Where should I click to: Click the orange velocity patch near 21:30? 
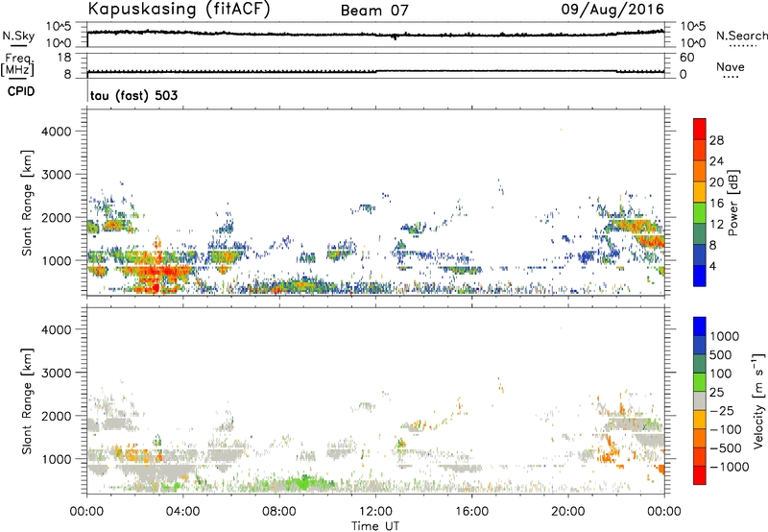click(x=610, y=453)
